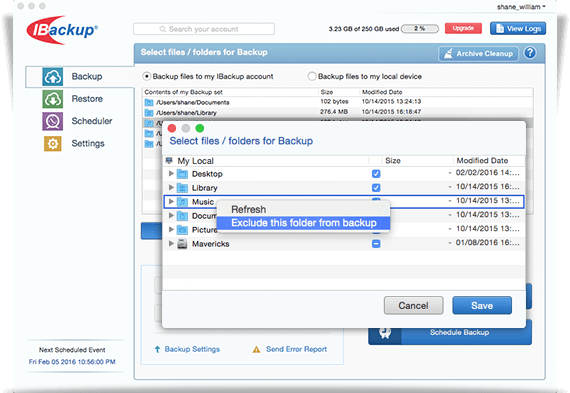Expand the Desktop folder tree
This screenshot has width=570, height=393.
coord(171,174)
